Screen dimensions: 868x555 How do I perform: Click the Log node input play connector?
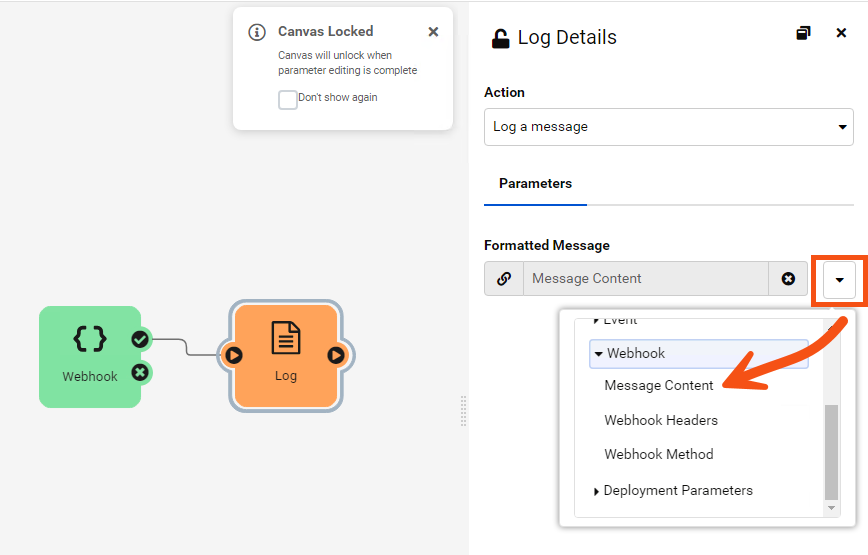234,355
